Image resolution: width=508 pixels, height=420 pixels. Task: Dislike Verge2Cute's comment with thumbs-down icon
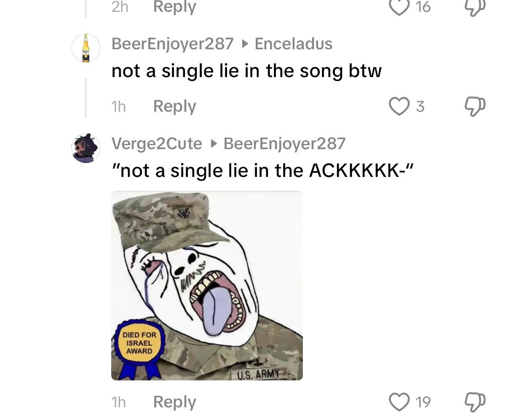(475, 402)
